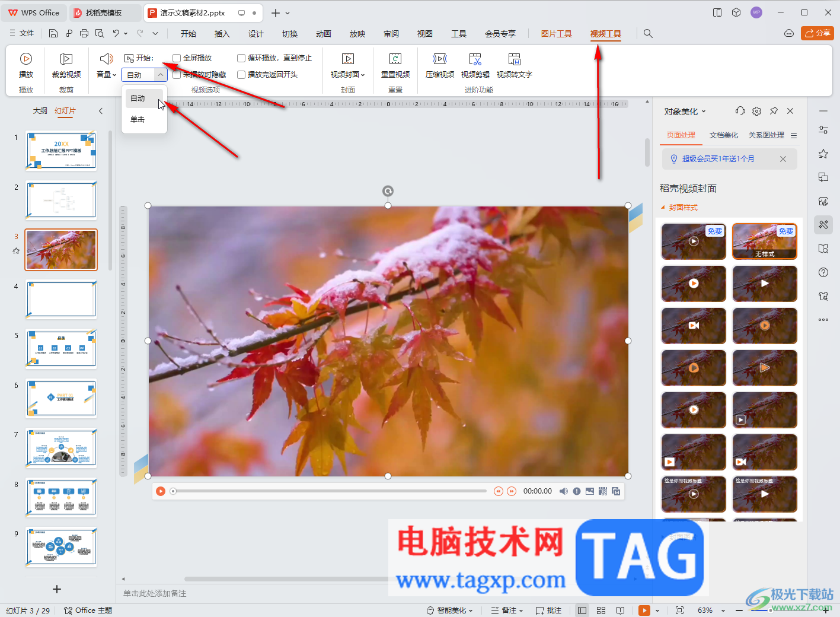Dismiss the member promo banner
840x617 pixels.
point(783,159)
